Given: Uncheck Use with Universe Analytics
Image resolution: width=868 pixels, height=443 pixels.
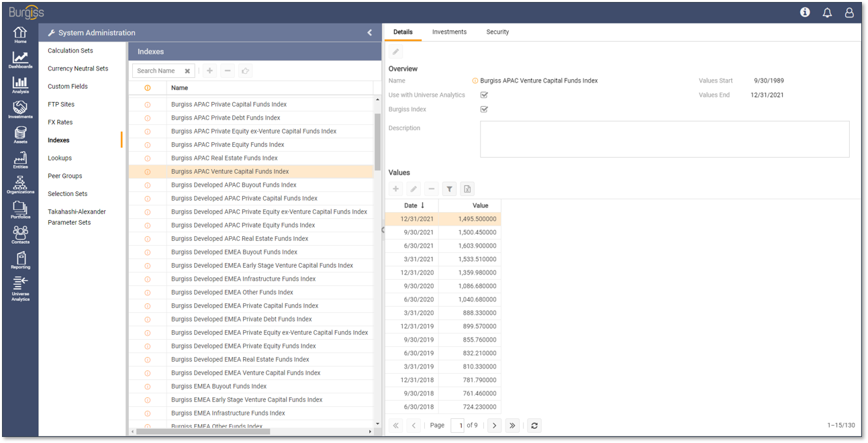Looking at the screenshot, I should click(484, 95).
